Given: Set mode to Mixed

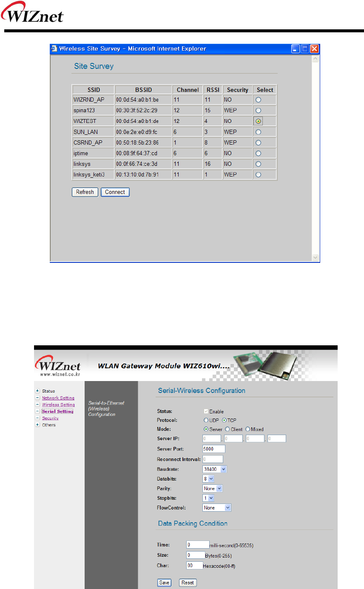Looking at the screenshot, I should point(248,429).
